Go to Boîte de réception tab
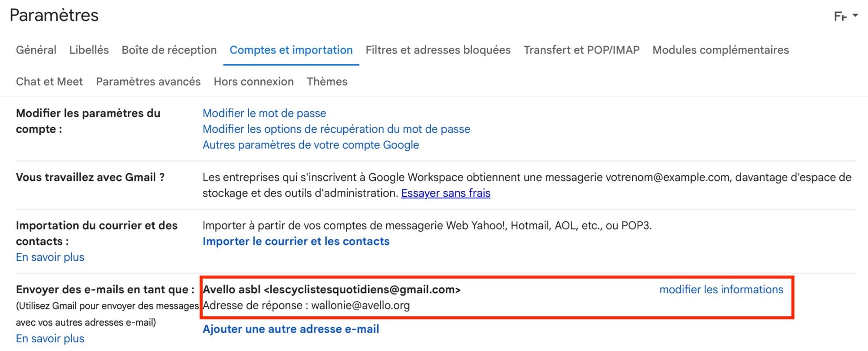868x351 pixels. 169,50
